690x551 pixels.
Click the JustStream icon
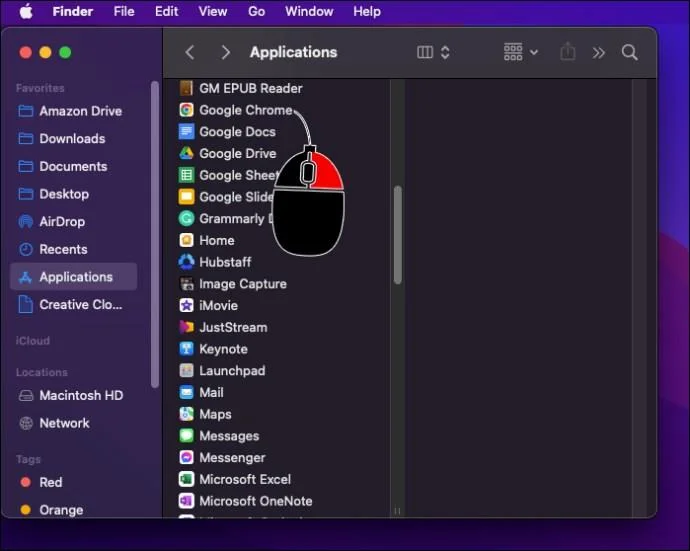click(x=186, y=327)
